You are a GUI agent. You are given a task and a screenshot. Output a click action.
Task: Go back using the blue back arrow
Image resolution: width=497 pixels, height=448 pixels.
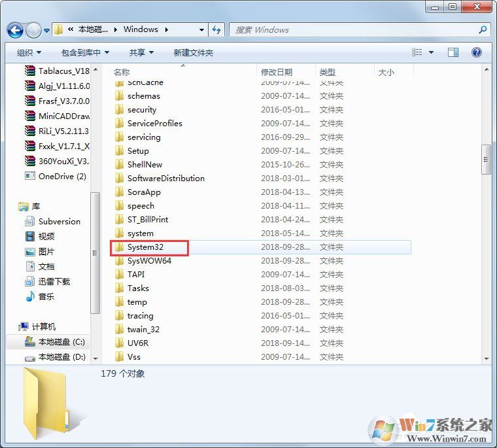click(15, 31)
